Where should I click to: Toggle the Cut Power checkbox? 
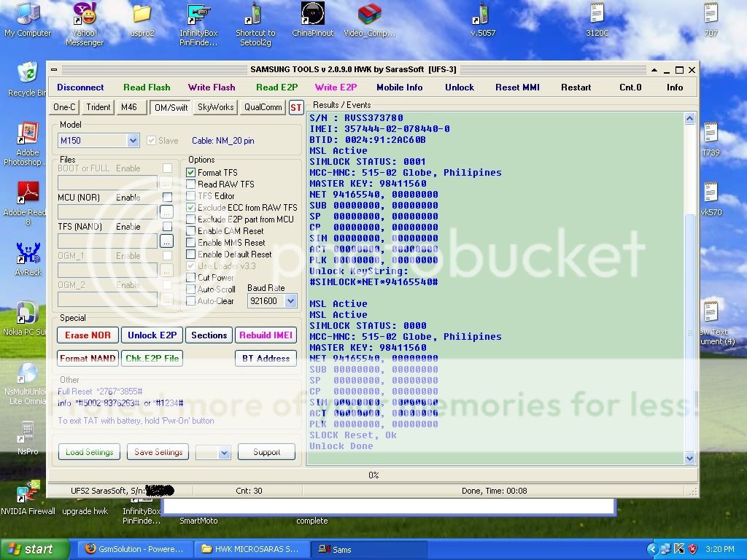(x=190, y=278)
